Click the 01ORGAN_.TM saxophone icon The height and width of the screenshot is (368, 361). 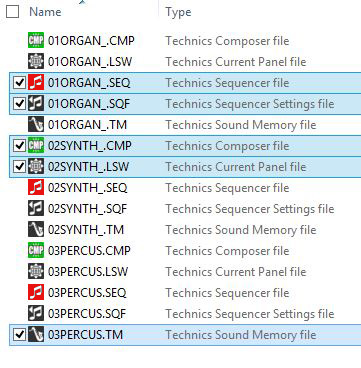pyautogui.click(x=36, y=125)
